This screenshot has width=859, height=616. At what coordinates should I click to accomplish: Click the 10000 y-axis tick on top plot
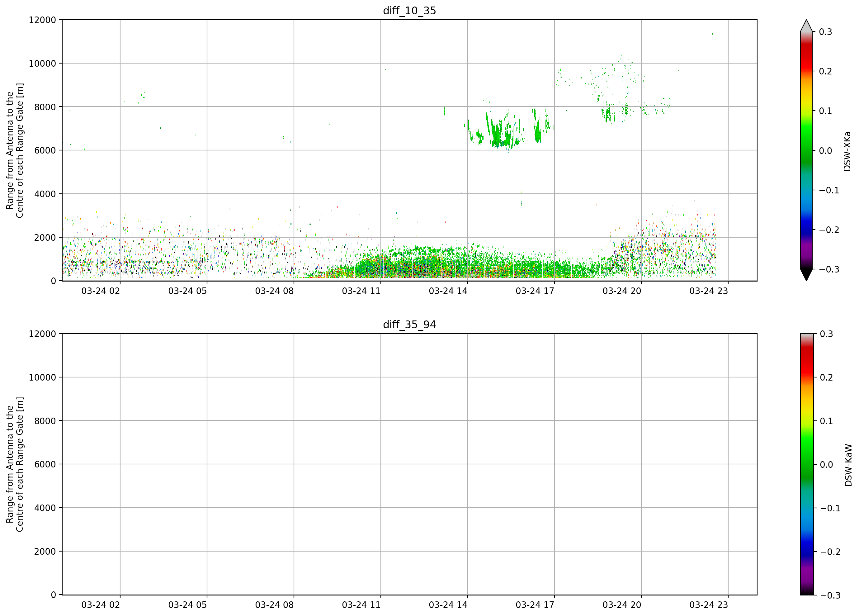[42, 64]
